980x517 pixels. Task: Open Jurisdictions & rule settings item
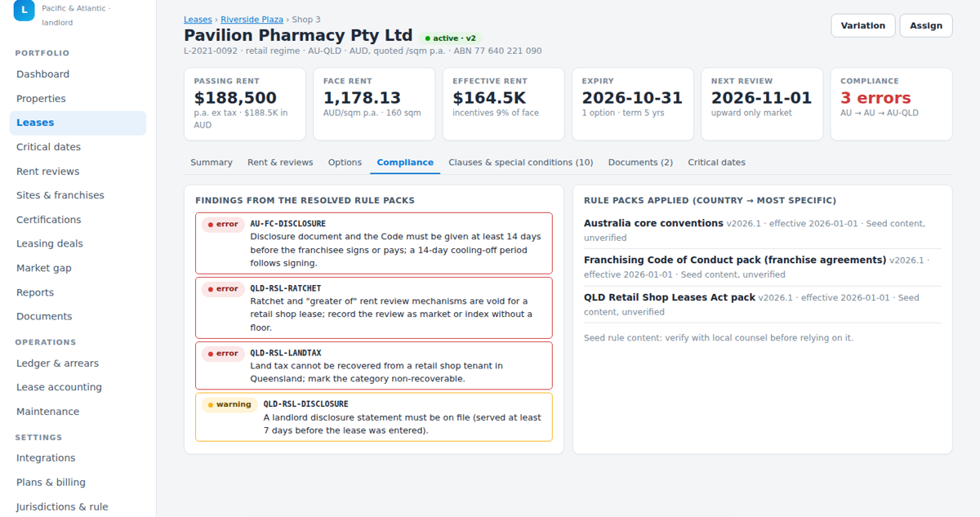pos(78,506)
